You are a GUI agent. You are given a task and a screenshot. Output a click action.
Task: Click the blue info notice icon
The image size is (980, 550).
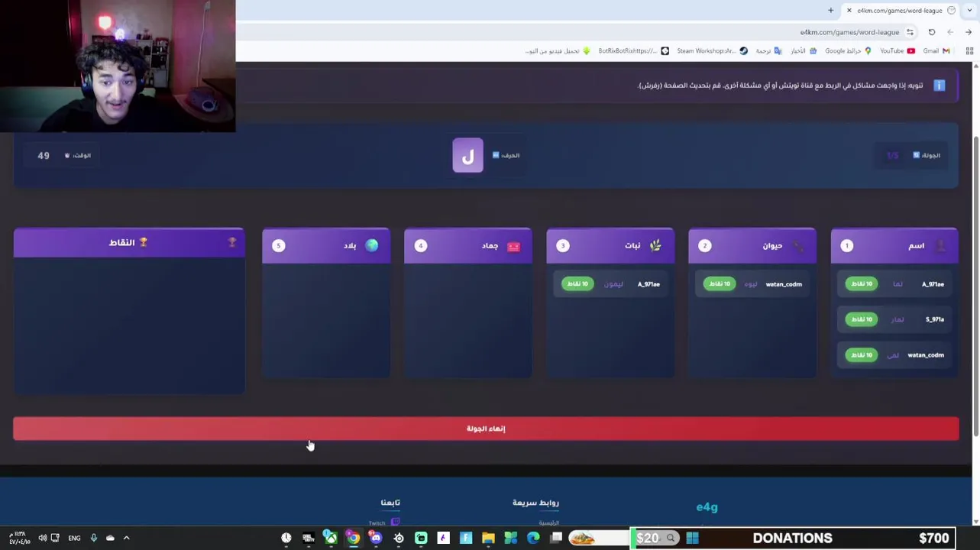point(940,86)
